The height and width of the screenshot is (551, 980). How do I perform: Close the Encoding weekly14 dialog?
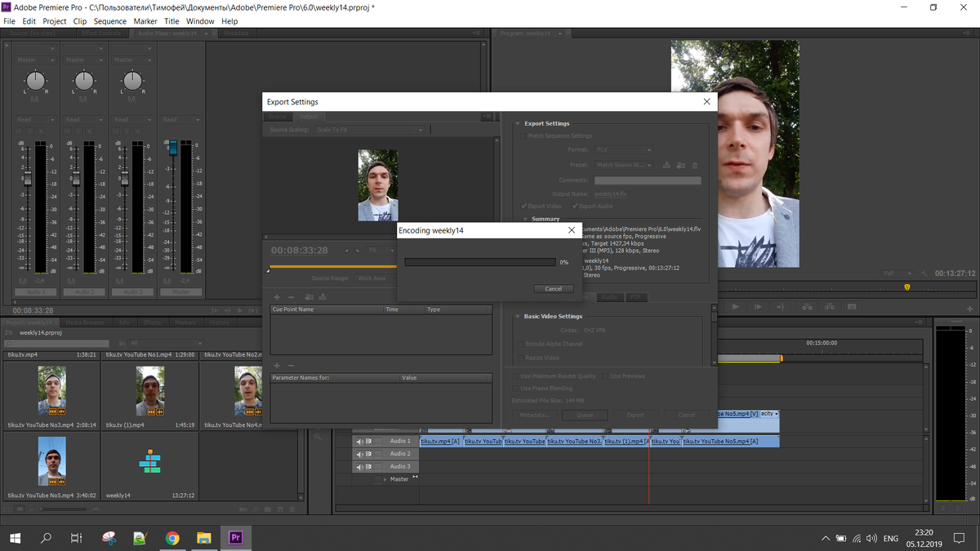click(571, 231)
